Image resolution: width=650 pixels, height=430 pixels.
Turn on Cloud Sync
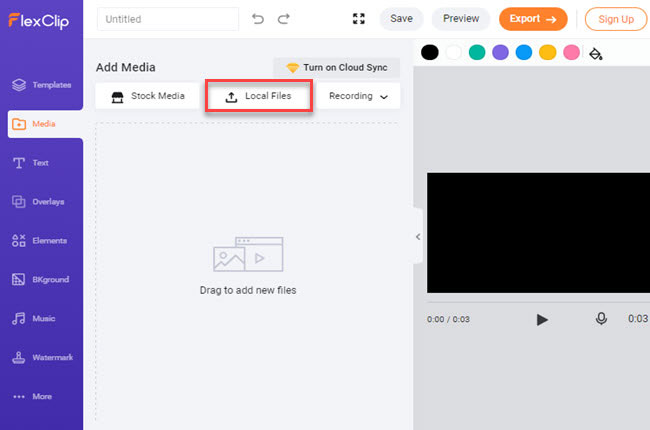[336, 68]
